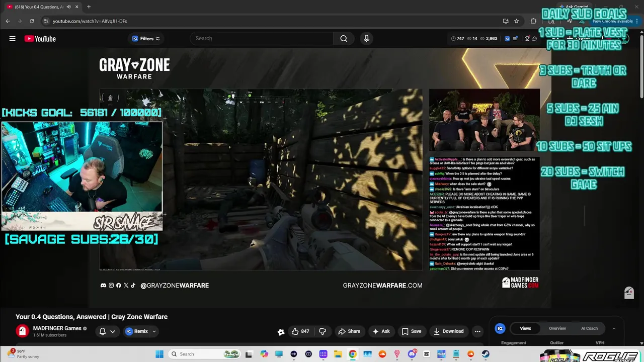The image size is (644, 362).
Task: Open the vidIQ list icon in header
Action: pos(516,39)
